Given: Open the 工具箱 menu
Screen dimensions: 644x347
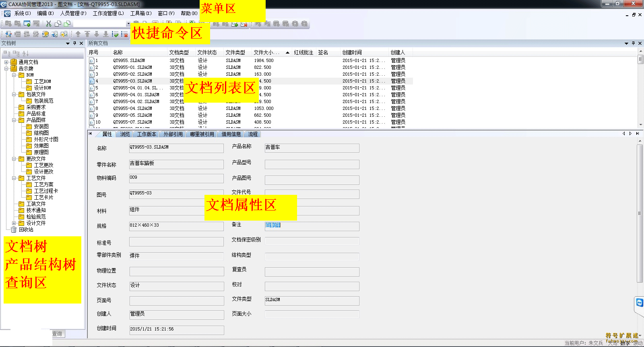Looking at the screenshot, I should click(141, 13).
